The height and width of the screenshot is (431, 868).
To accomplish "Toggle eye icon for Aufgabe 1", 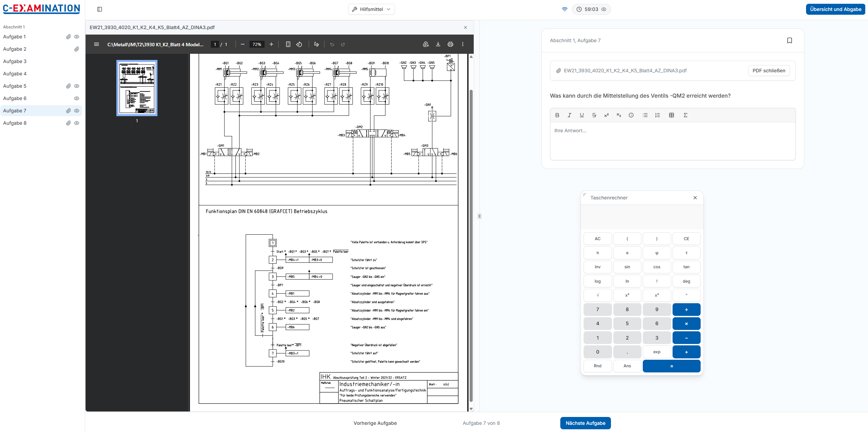I will (x=77, y=37).
